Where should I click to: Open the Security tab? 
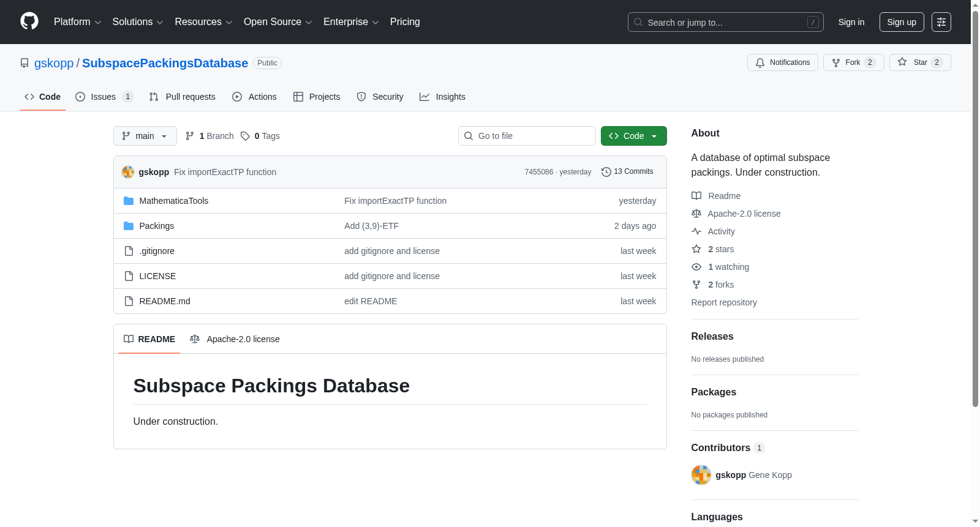tap(380, 97)
